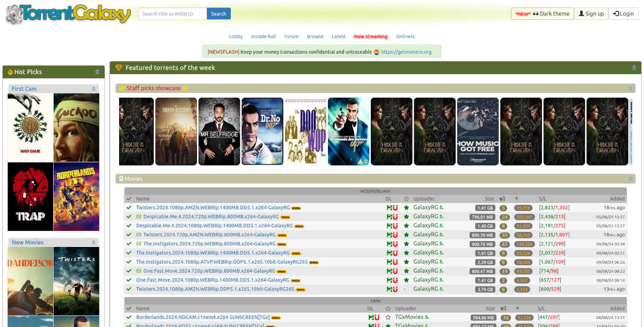Download torrent file for Despicable.Me.4 720p 800MB

389,216
